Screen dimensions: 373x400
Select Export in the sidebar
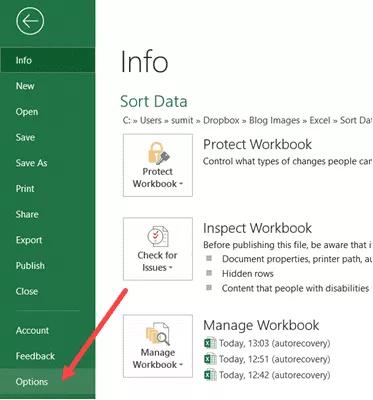click(x=48, y=240)
